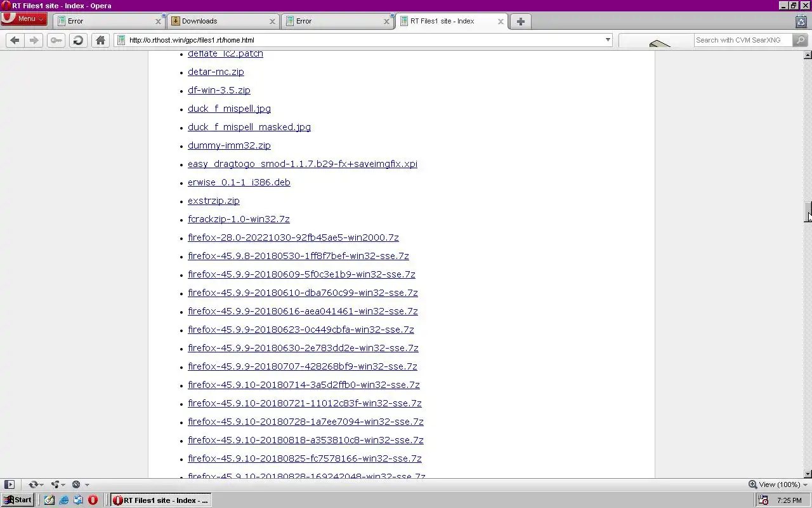
Task: Open the Opera Menu button
Action: coord(23,18)
